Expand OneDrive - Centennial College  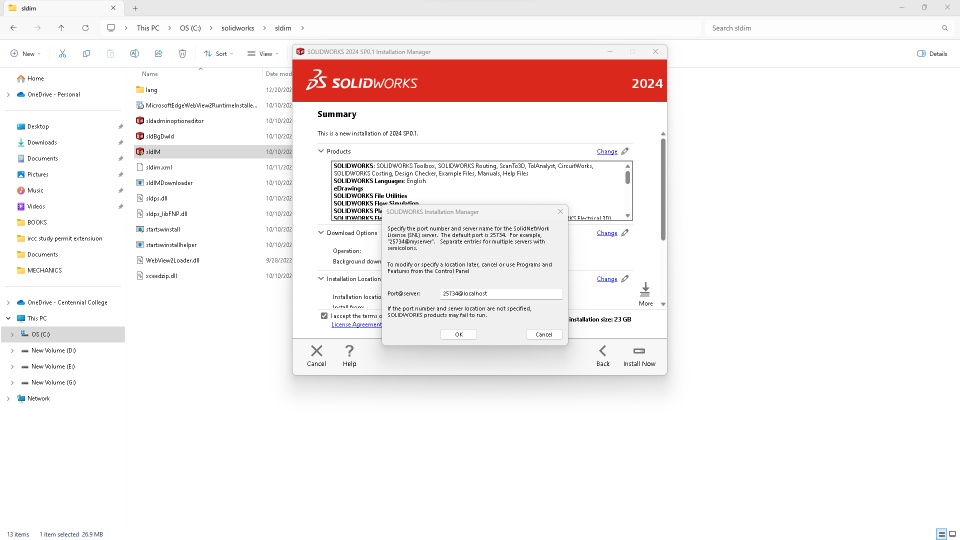pos(8,302)
